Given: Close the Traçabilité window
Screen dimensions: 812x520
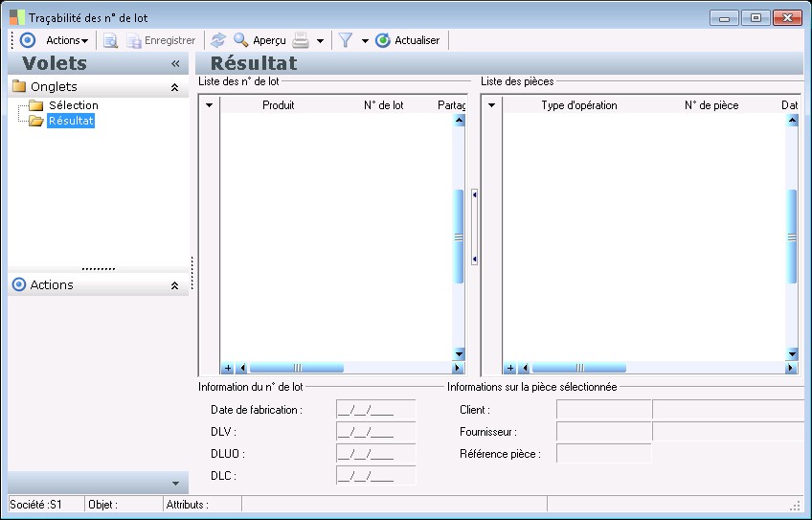Looking at the screenshot, I should tap(787, 18).
